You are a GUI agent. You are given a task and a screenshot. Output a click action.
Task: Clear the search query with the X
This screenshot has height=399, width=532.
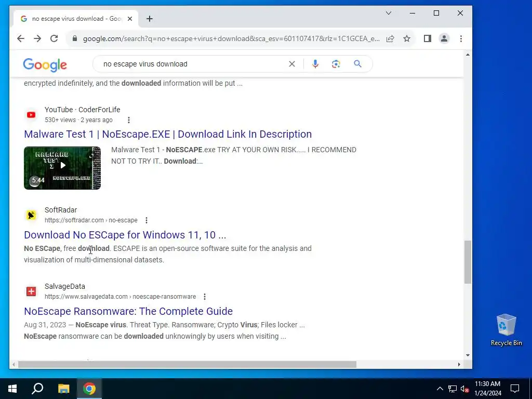tap(292, 64)
